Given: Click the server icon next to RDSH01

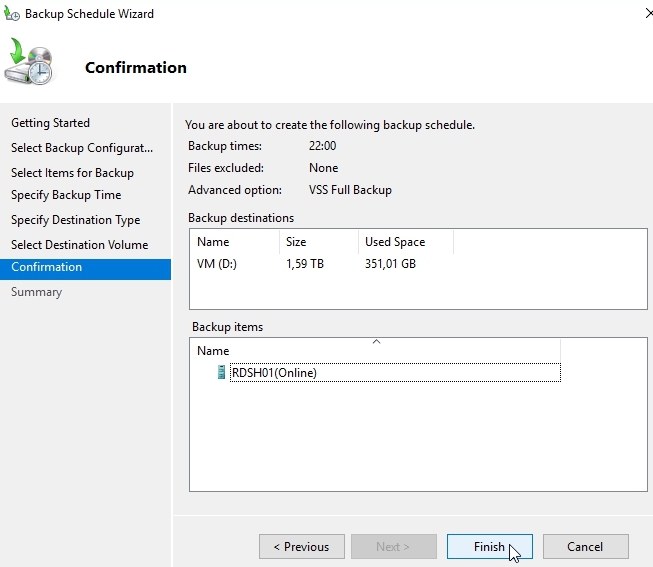Looking at the screenshot, I should [x=222, y=373].
